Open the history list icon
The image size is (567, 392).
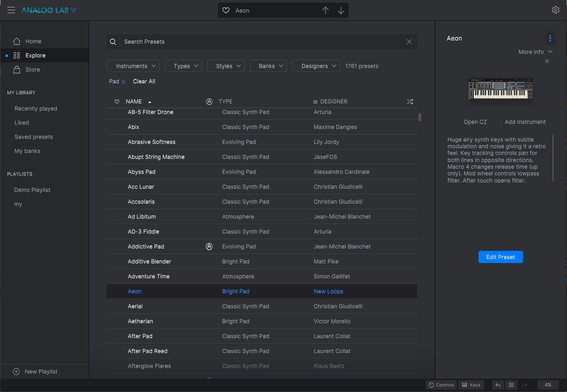511,385
